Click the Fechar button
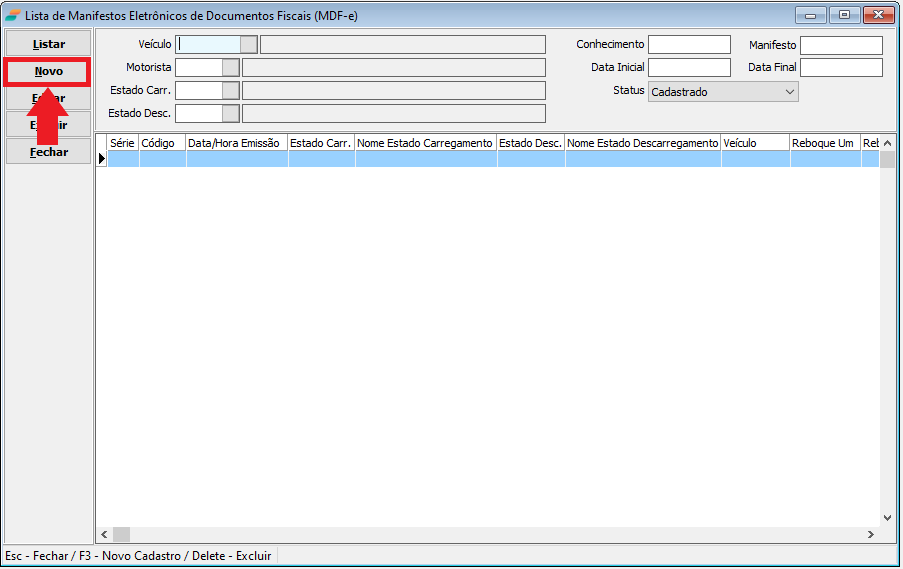 pos(49,152)
